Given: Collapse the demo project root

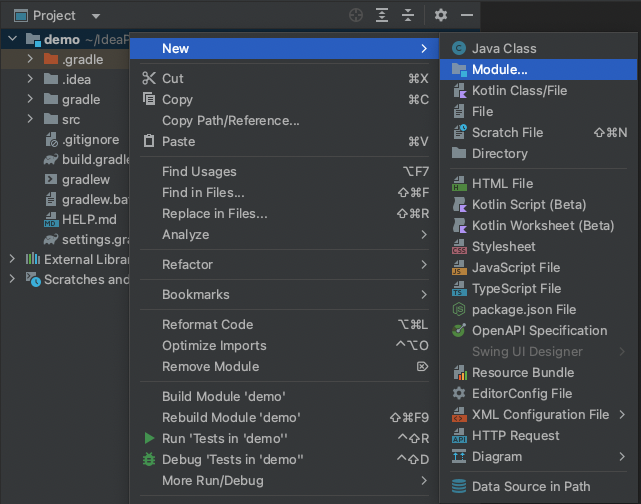Looking at the screenshot, I should pos(13,39).
